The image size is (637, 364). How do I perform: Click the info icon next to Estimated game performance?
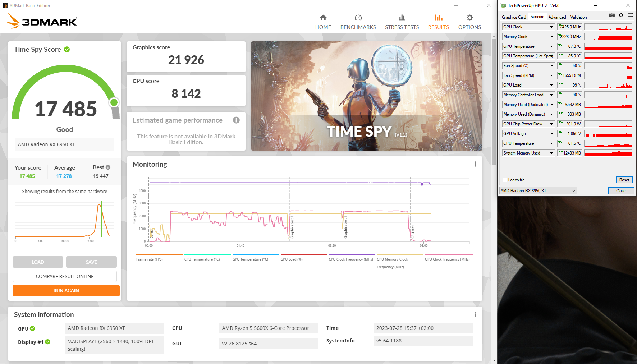(236, 120)
